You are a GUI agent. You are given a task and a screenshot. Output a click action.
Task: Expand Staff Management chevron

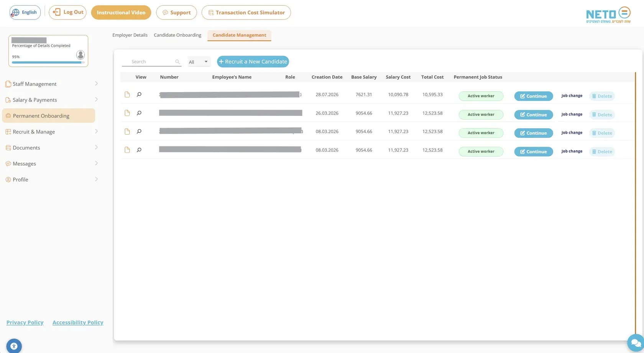96,84
